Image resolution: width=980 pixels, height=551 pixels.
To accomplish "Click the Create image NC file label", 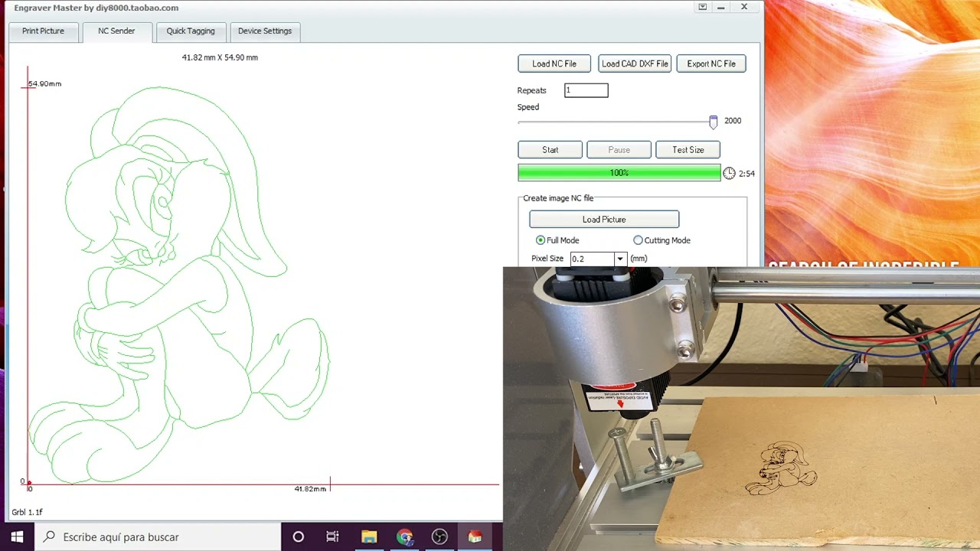I will coord(558,198).
